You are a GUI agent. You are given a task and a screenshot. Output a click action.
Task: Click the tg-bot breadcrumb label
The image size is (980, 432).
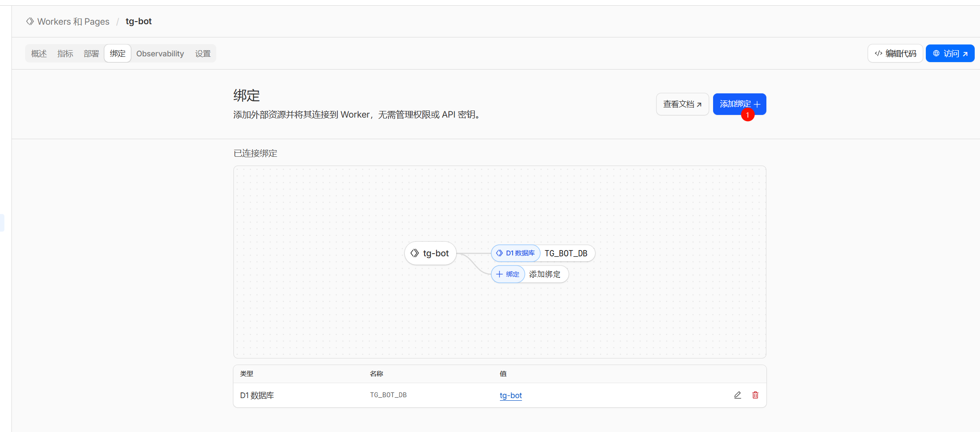[138, 21]
